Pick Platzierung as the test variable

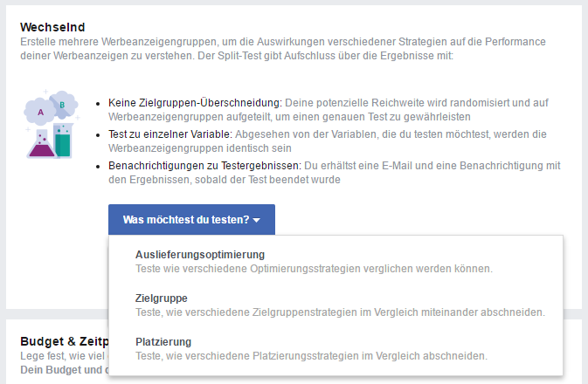click(163, 342)
